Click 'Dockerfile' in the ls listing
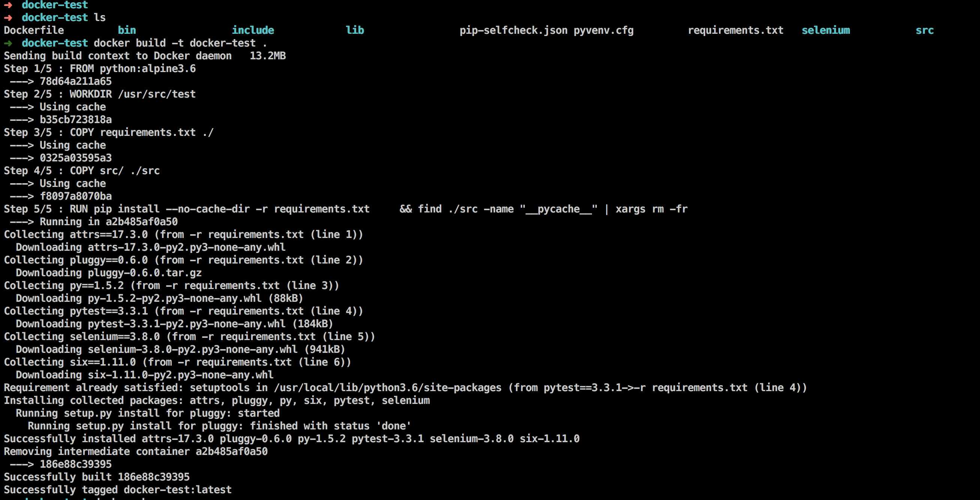This screenshot has height=500, width=980. pyautogui.click(x=34, y=30)
